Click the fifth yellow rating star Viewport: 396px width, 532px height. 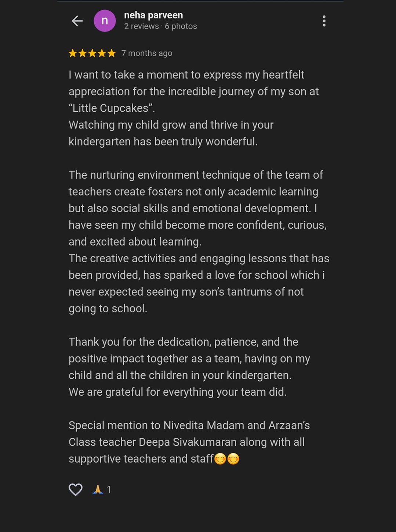(112, 53)
